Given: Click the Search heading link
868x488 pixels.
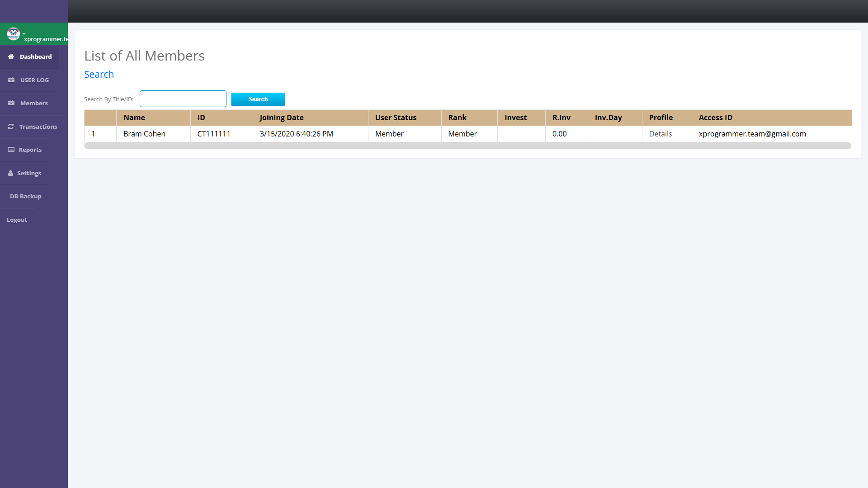Looking at the screenshot, I should (99, 74).
